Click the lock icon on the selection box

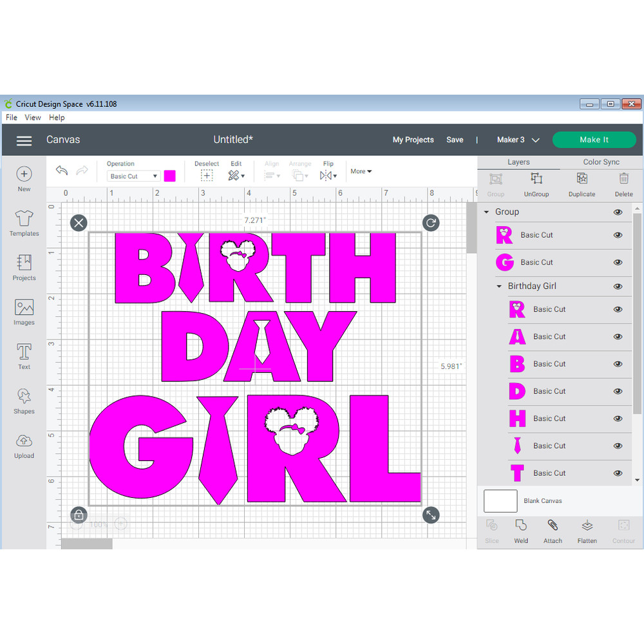(x=78, y=515)
